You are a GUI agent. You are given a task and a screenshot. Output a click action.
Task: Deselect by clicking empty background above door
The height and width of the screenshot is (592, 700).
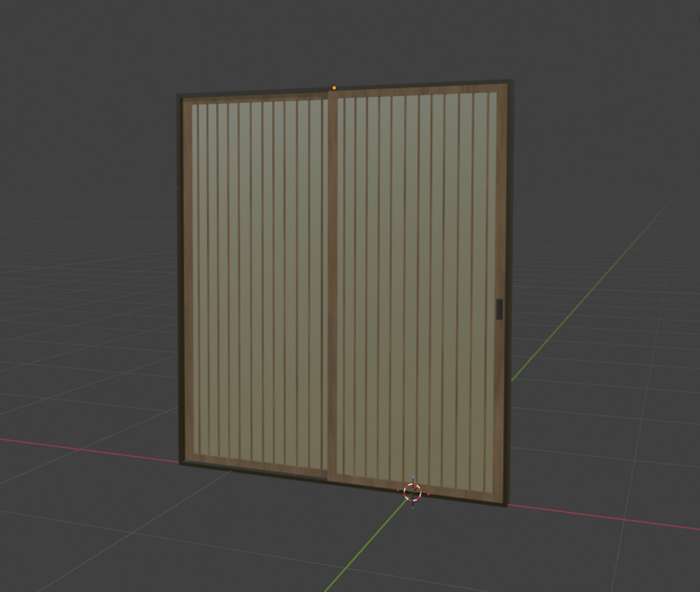pyautogui.click(x=335, y=40)
